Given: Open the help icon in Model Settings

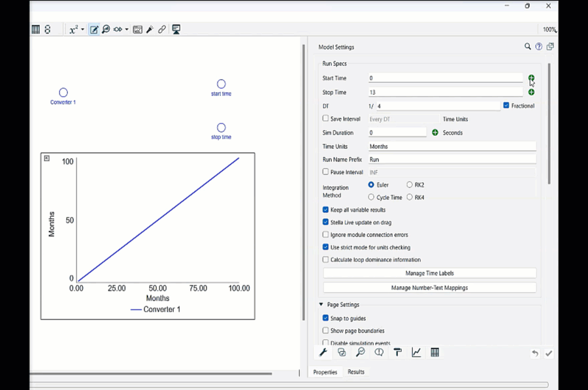Looking at the screenshot, I should [539, 47].
